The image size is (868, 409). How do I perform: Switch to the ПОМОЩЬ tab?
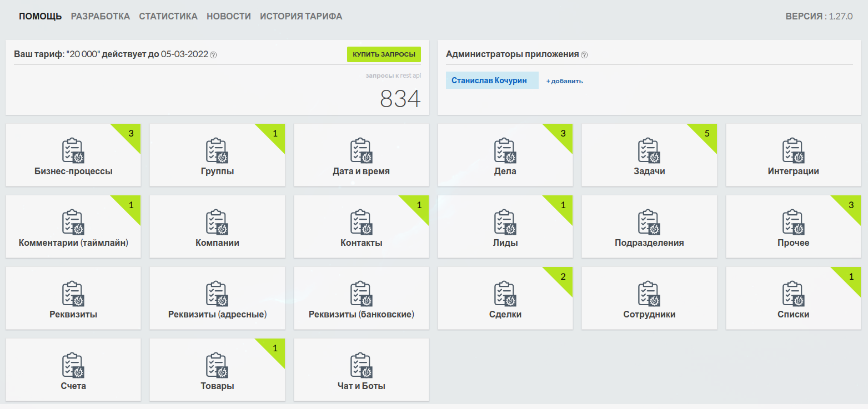point(41,16)
